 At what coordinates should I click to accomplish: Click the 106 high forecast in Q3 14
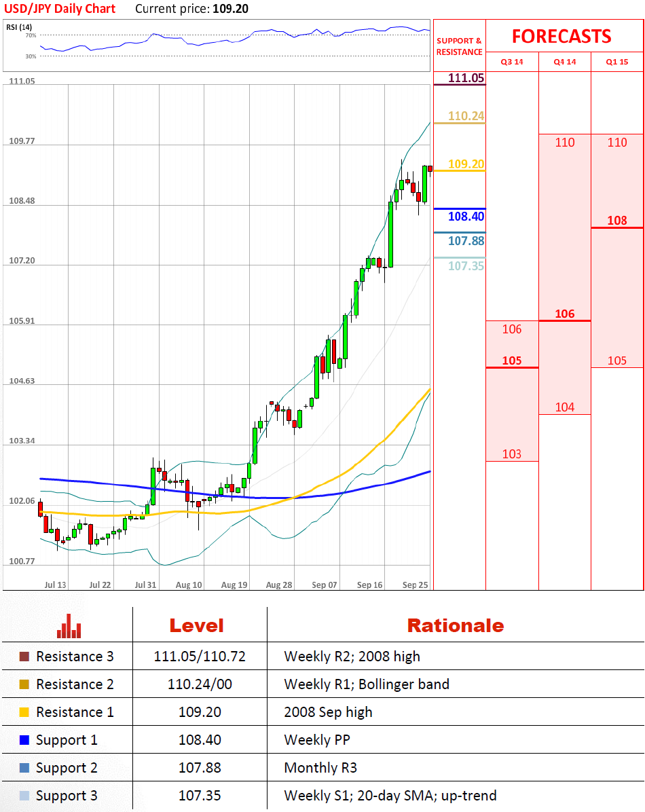[x=512, y=329]
